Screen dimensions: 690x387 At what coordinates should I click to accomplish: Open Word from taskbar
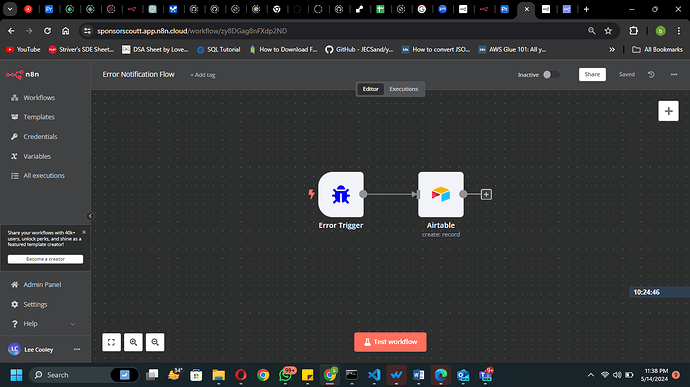418,375
